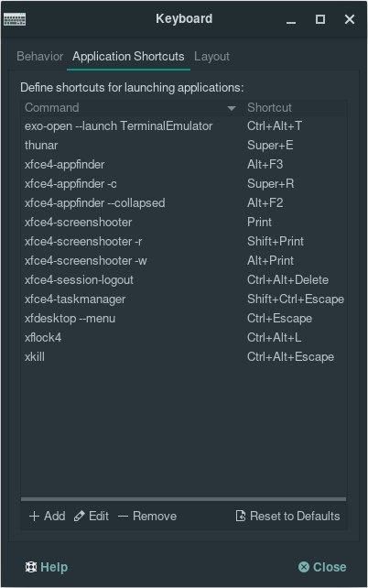368x588 pixels.
Task: Click the Help lifebuoy icon
Action: (31, 567)
